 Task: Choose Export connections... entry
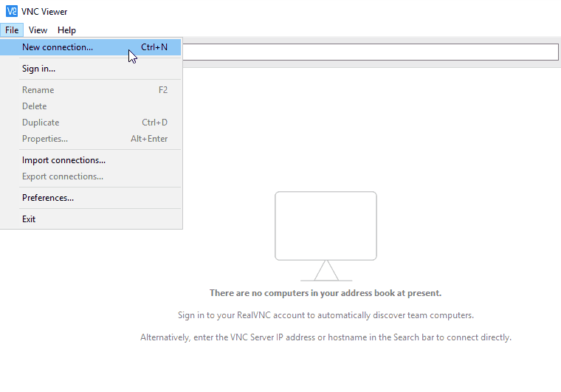coord(91,176)
